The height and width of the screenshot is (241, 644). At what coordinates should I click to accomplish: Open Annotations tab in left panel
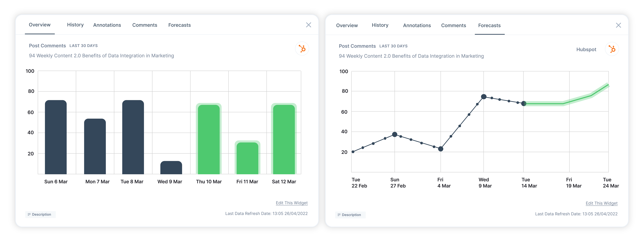coord(107,25)
